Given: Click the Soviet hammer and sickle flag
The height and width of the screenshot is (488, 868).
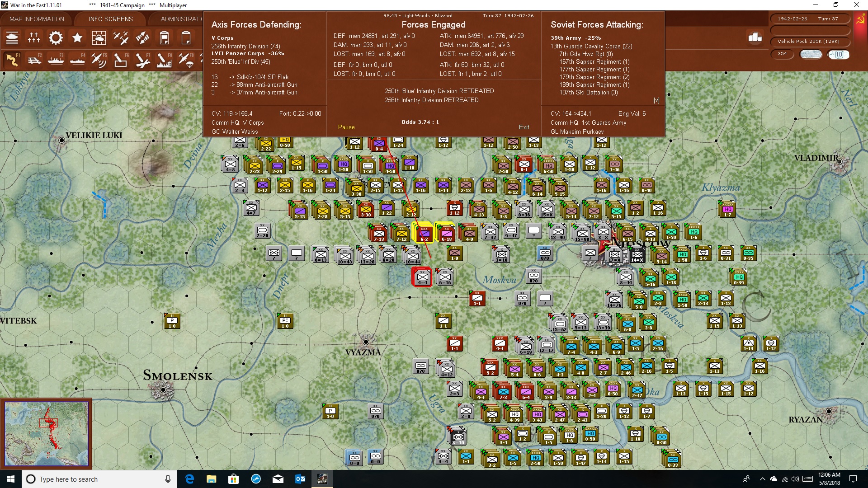Looking at the screenshot, I should tap(860, 19).
